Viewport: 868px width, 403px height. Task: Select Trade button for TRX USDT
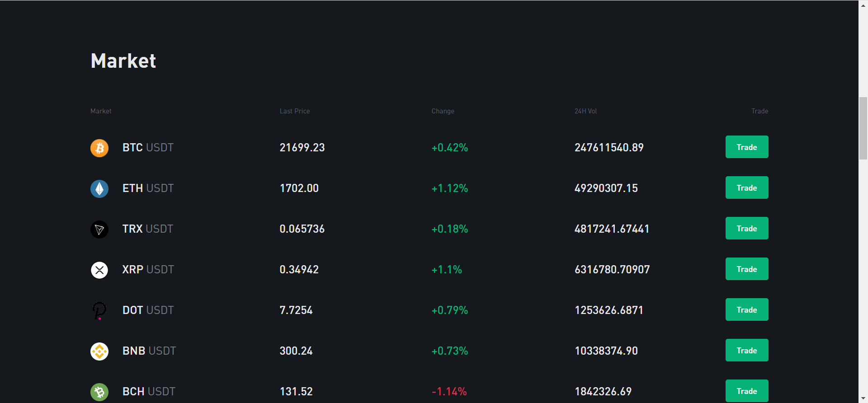(747, 228)
